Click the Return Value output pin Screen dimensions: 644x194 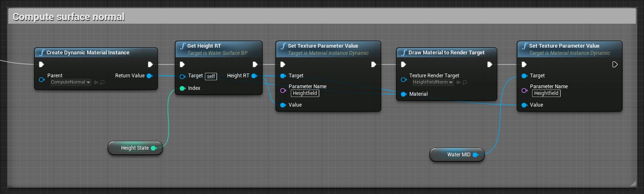[x=150, y=76]
